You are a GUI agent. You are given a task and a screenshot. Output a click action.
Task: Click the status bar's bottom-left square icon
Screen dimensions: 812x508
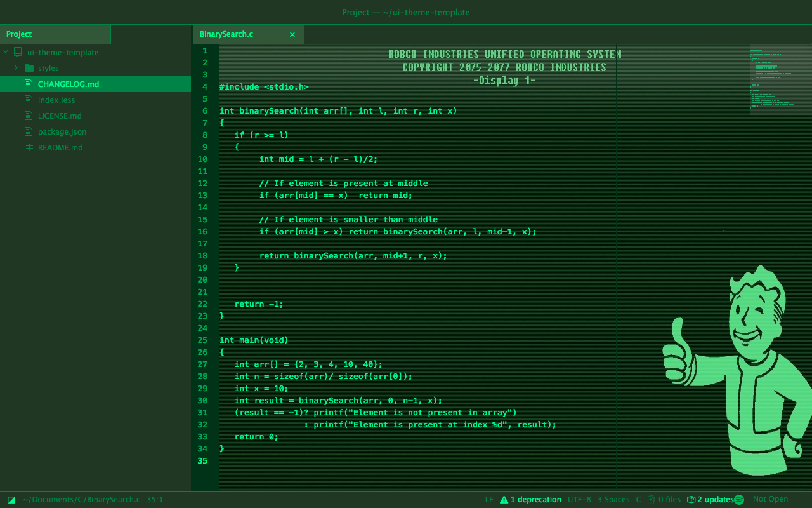[x=11, y=500]
